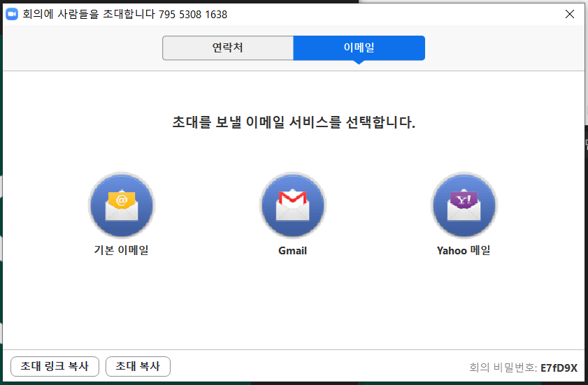Viewport: 588px width, 385px height.
Task: Click the meeting ID 795 5308 1638 title
Action: point(193,15)
